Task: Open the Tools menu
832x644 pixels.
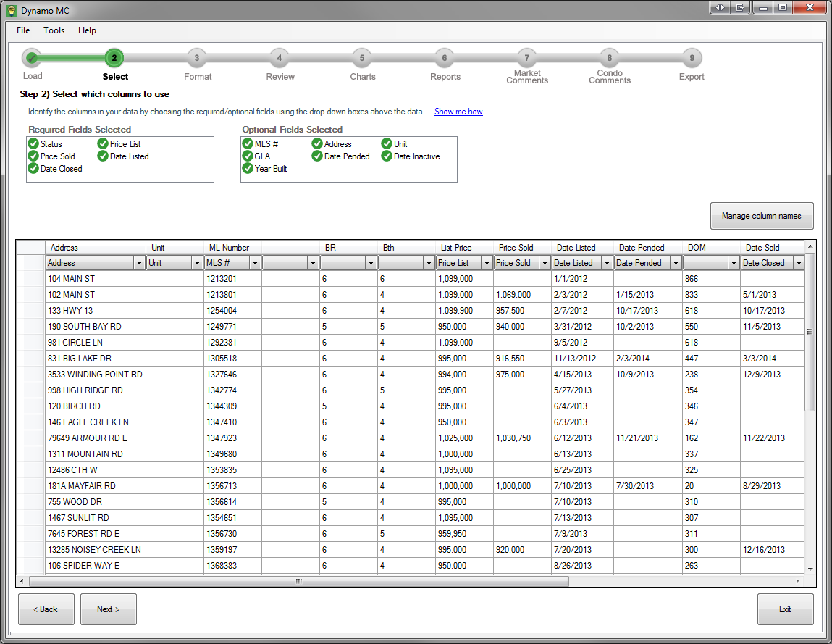Action: point(54,30)
